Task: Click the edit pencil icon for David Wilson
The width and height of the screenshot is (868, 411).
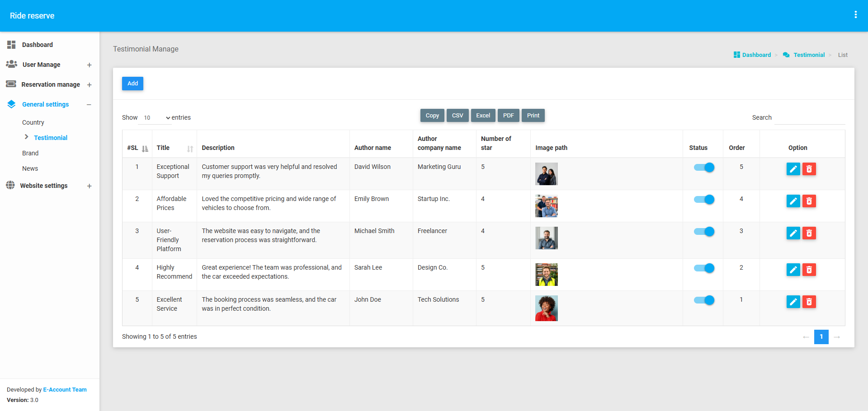Action: [x=793, y=169]
